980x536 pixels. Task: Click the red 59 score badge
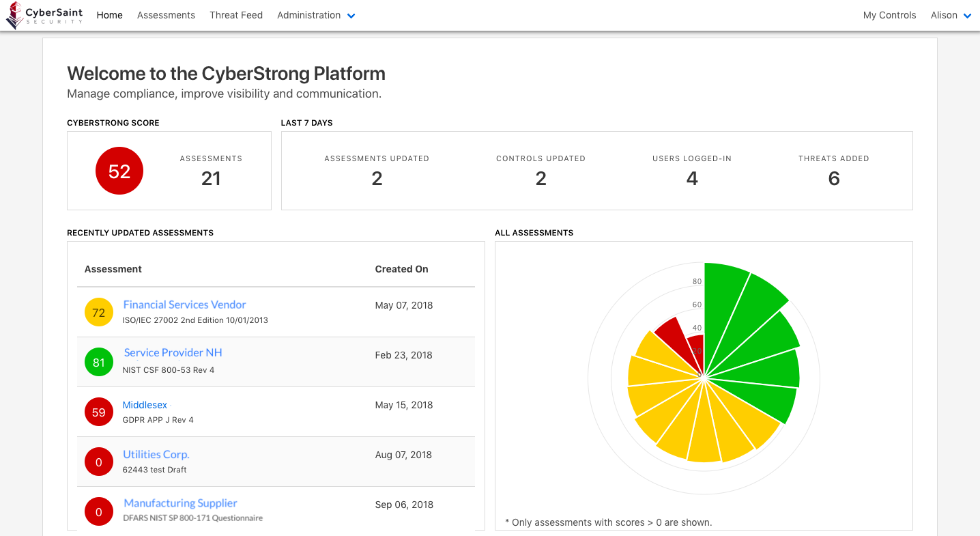[x=99, y=412]
